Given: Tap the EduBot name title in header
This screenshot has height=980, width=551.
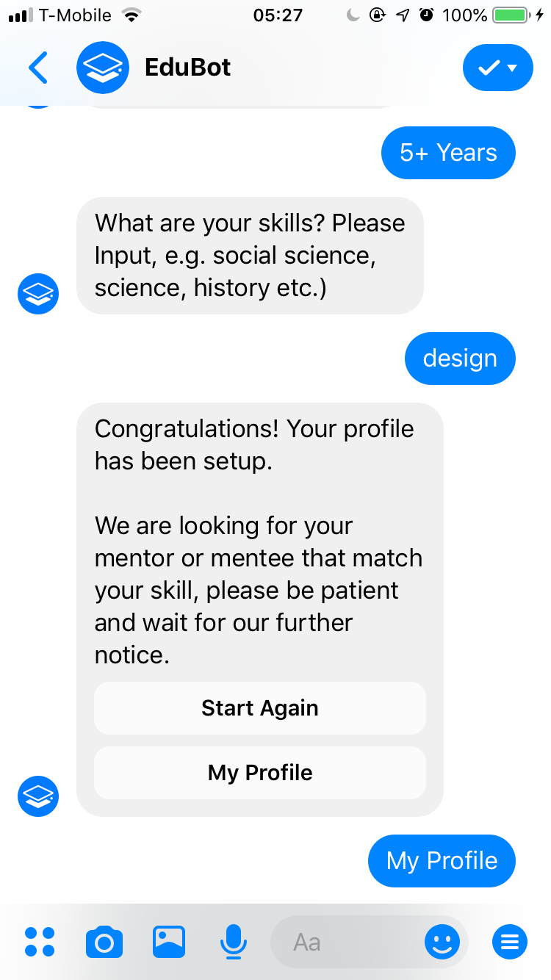Looking at the screenshot, I should (187, 68).
